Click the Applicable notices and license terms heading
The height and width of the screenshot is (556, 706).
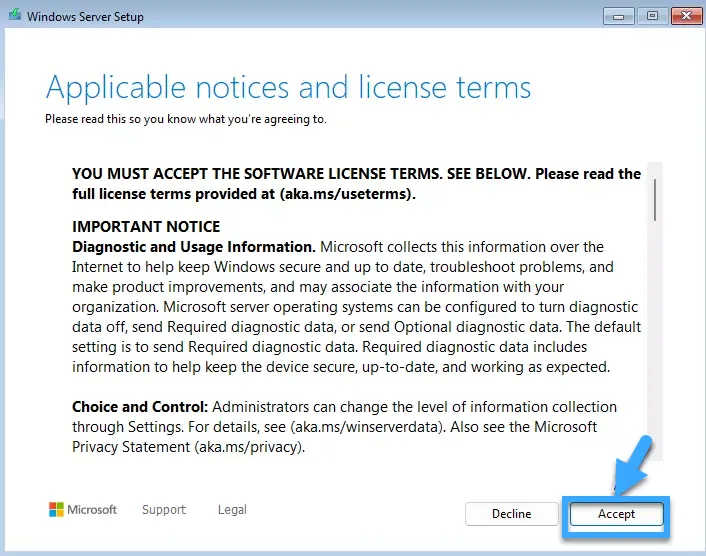(x=288, y=87)
